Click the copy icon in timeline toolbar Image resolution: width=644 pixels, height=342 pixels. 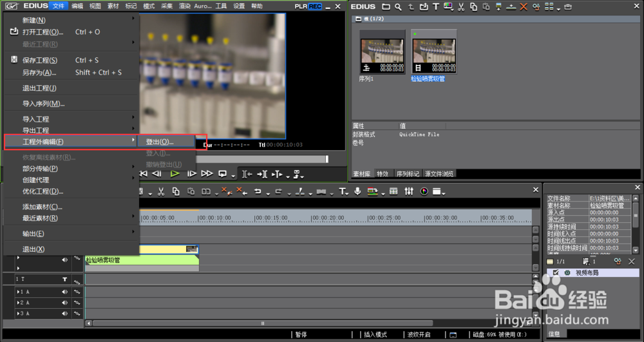[176, 191]
